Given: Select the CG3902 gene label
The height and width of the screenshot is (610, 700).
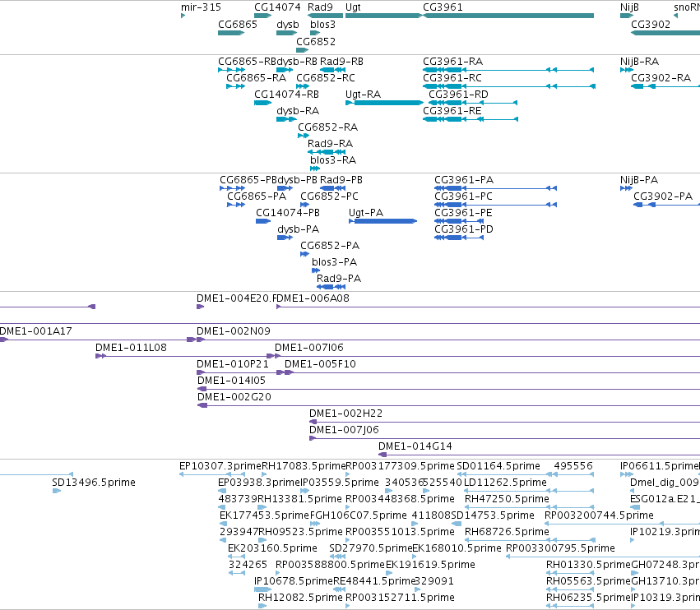Looking at the screenshot, I should click(x=651, y=24).
